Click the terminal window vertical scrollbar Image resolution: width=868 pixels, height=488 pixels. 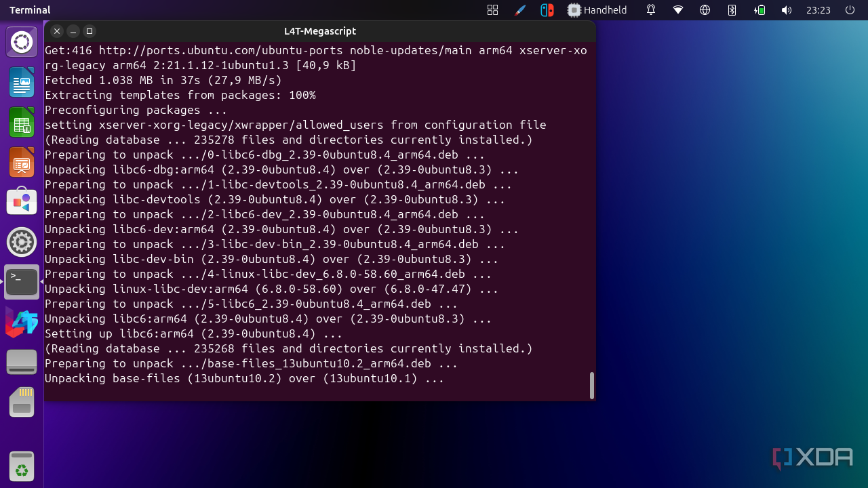[x=591, y=385]
